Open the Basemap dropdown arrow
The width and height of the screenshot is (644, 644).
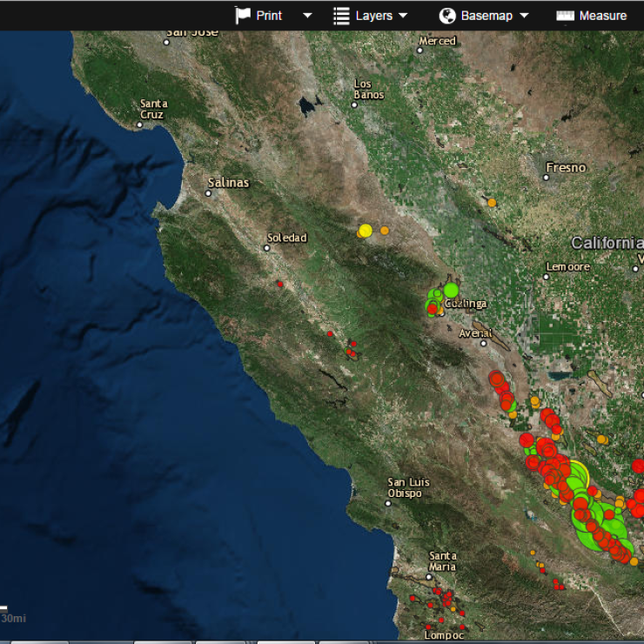[x=524, y=16]
